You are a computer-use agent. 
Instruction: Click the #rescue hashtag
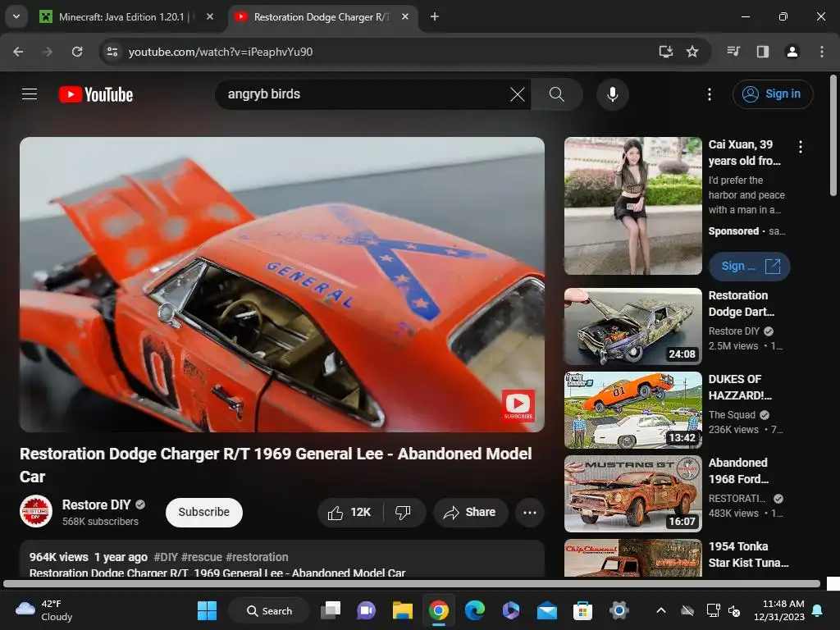click(202, 557)
